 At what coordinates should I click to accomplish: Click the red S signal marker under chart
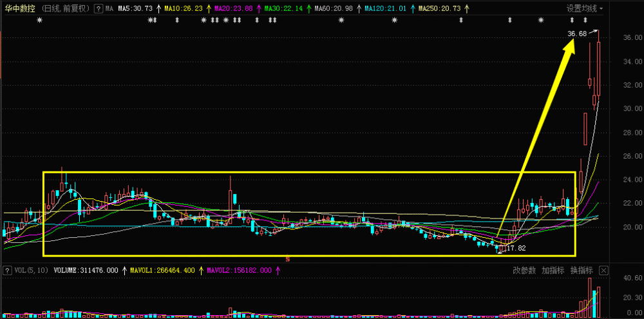click(288, 259)
